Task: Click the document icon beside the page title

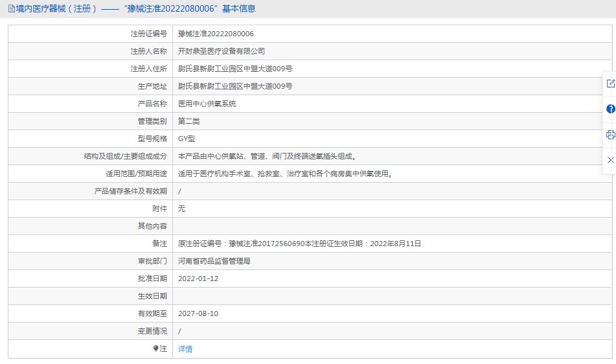Action: [12, 8]
